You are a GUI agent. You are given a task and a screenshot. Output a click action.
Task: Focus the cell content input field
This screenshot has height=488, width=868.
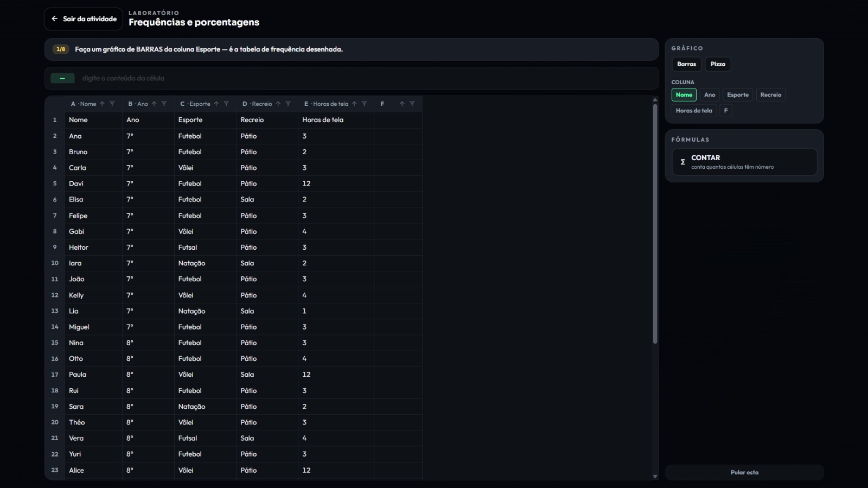366,78
